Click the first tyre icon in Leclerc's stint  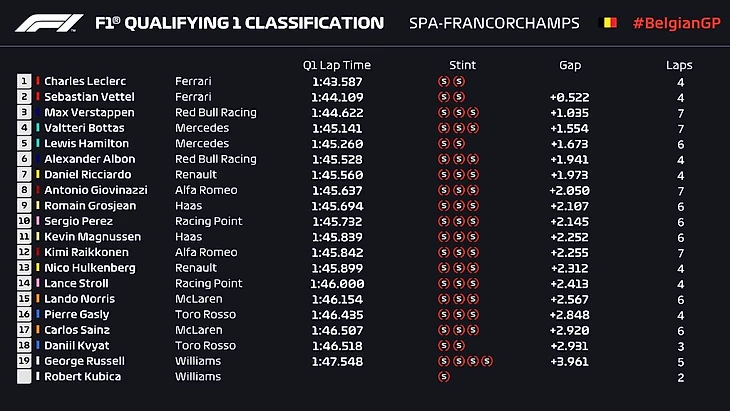tap(444, 81)
